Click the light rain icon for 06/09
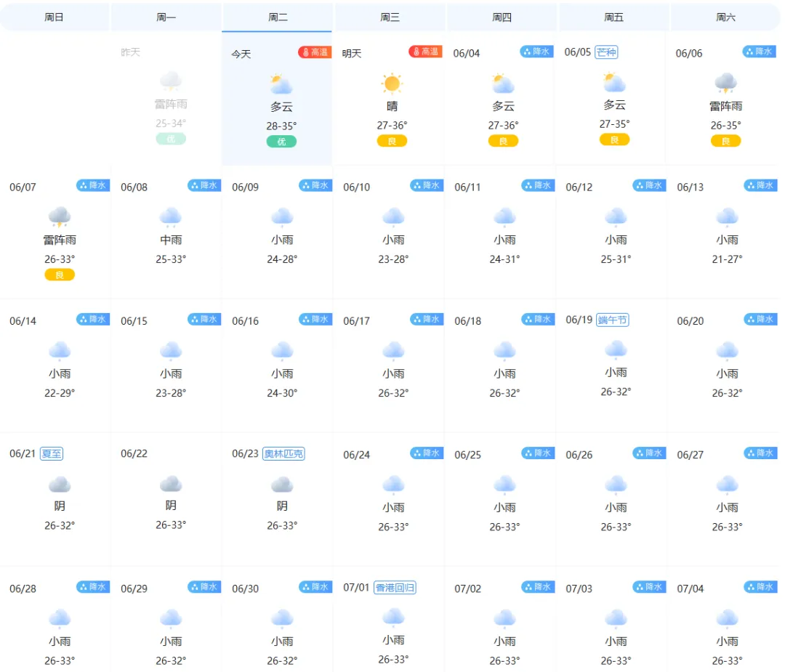Image resolution: width=785 pixels, height=672 pixels. tap(282, 217)
